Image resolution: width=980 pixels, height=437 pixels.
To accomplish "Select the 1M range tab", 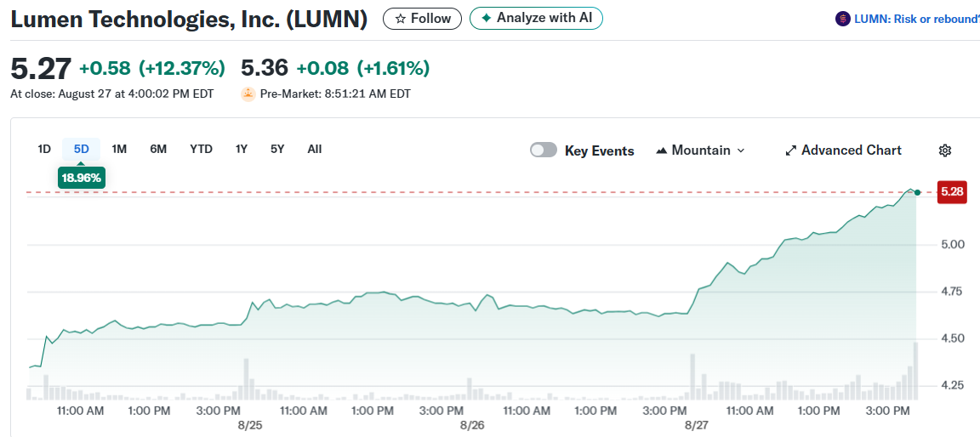I will coord(119,149).
